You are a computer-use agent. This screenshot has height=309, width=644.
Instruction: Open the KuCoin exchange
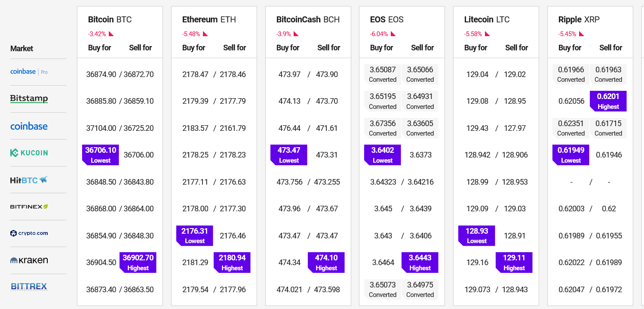pyautogui.click(x=29, y=152)
